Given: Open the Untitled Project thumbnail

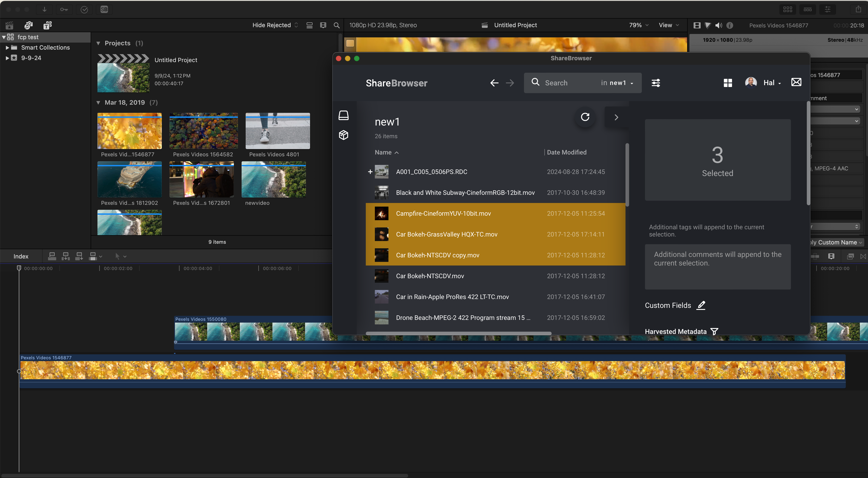Looking at the screenshot, I should pos(123,73).
